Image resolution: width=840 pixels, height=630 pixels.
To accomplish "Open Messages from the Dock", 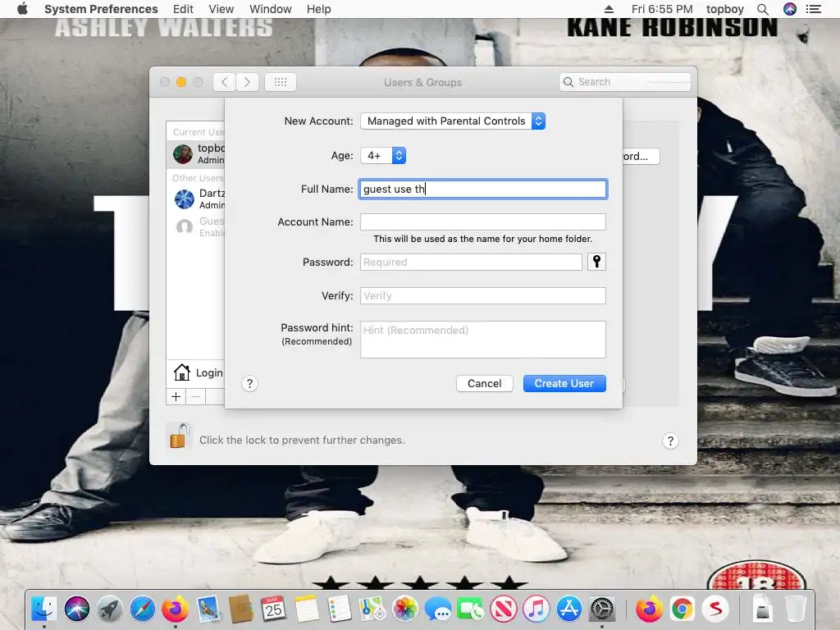I will 438,609.
